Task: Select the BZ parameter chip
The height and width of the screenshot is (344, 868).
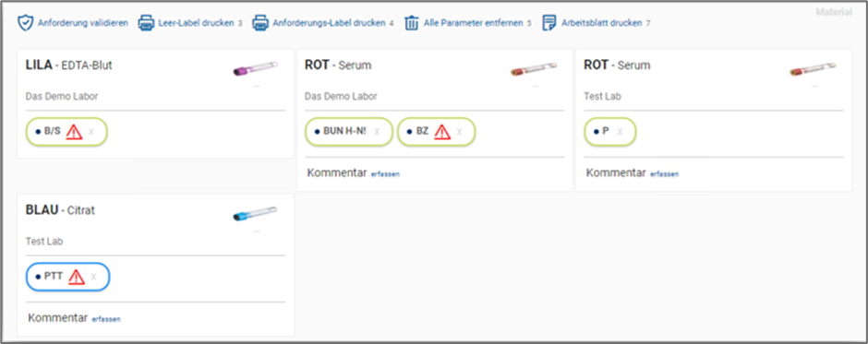Action: coord(436,132)
